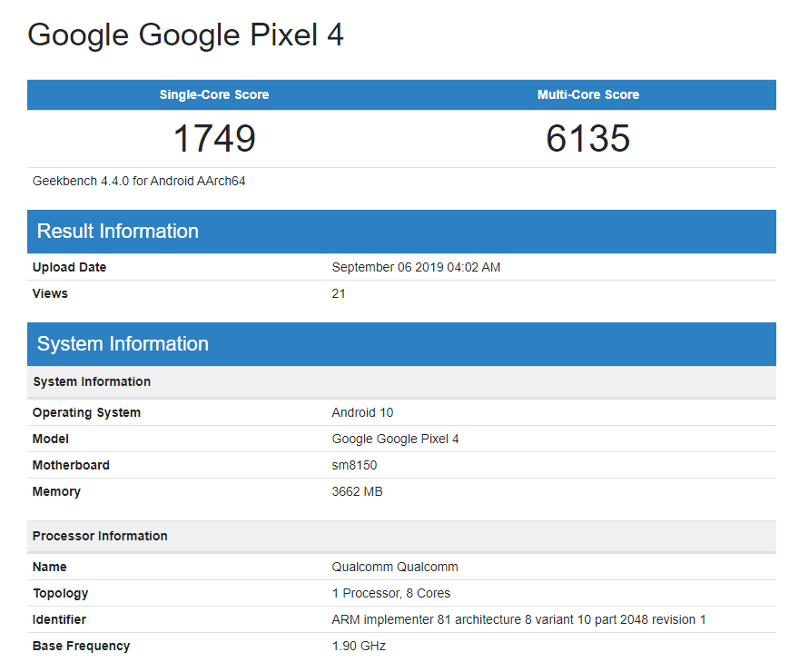Click the Views count value 21

[x=339, y=293]
